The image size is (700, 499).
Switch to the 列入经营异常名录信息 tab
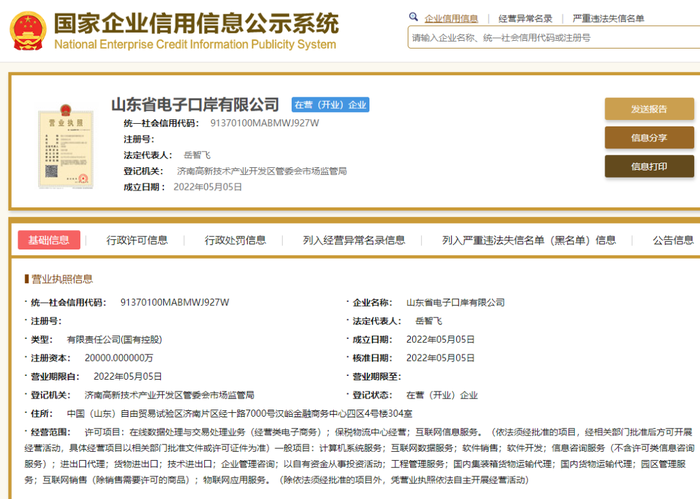pyautogui.click(x=354, y=240)
